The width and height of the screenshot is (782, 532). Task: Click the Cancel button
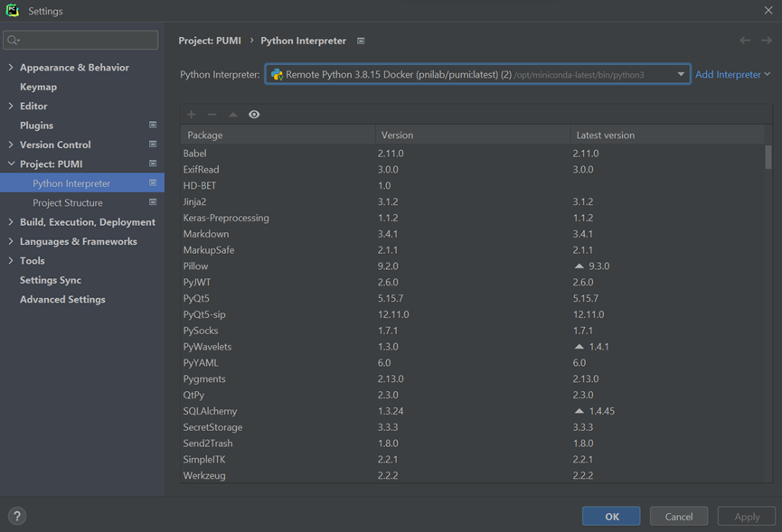tap(679, 516)
